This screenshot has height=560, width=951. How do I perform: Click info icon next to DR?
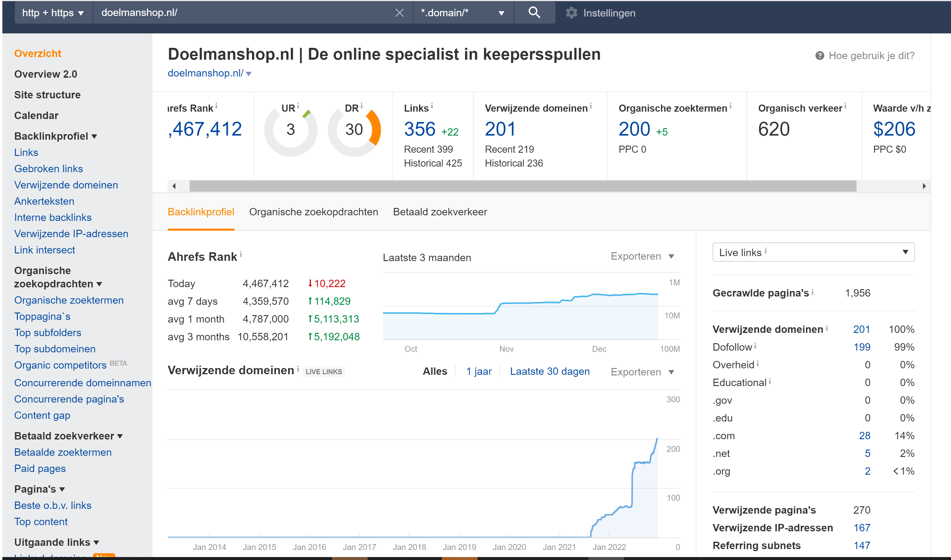[361, 106]
